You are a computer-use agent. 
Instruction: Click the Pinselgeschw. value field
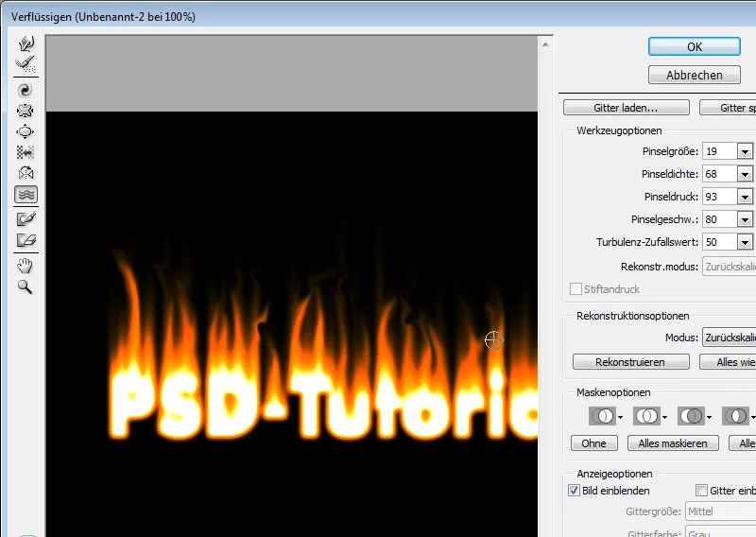(x=720, y=219)
